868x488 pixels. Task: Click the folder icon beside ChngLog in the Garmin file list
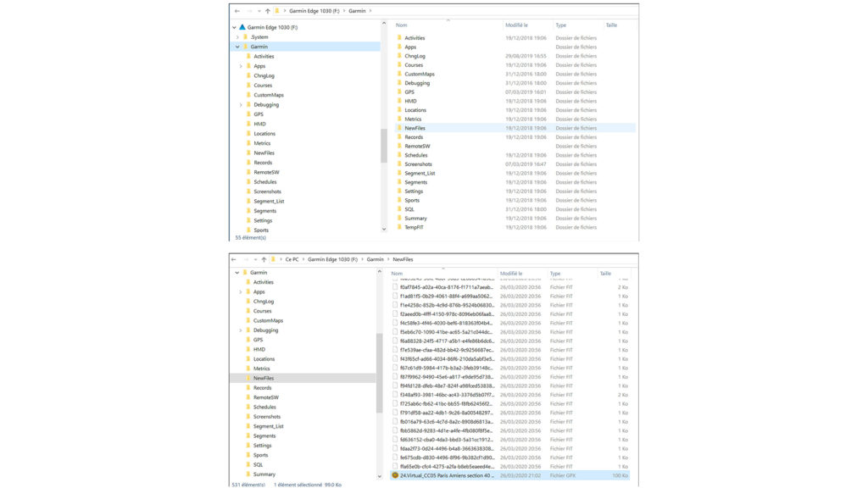pos(399,56)
